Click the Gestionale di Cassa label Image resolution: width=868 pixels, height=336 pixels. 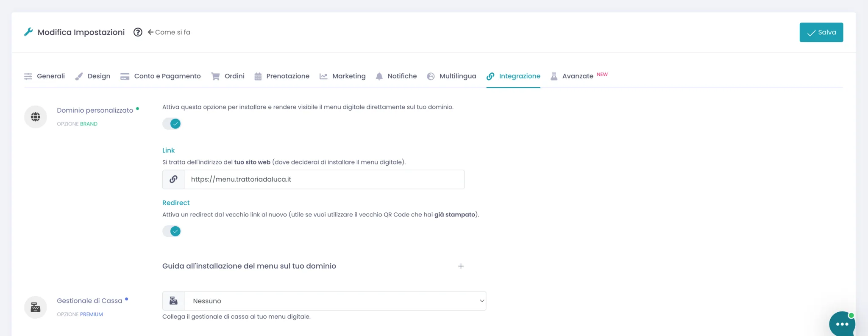point(89,301)
